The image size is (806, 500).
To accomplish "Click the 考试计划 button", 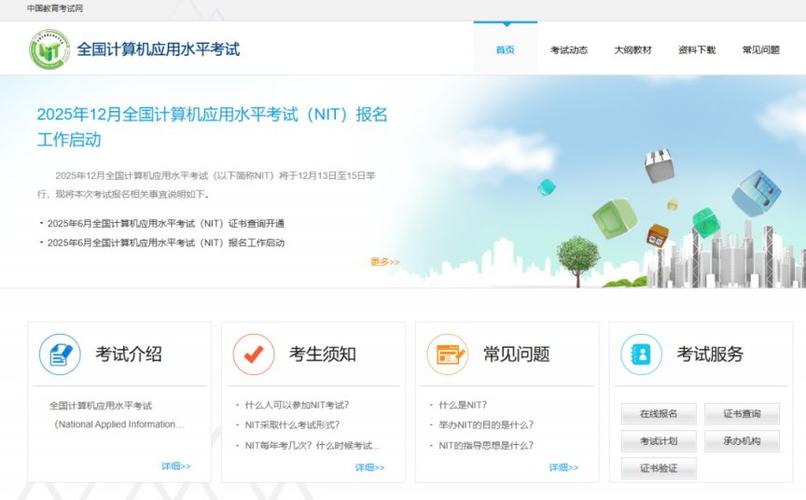I will [x=658, y=441].
